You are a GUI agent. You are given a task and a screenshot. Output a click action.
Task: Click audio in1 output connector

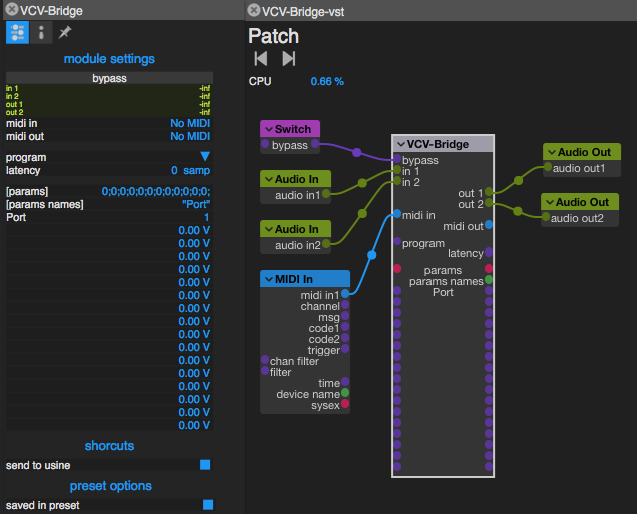point(326,194)
